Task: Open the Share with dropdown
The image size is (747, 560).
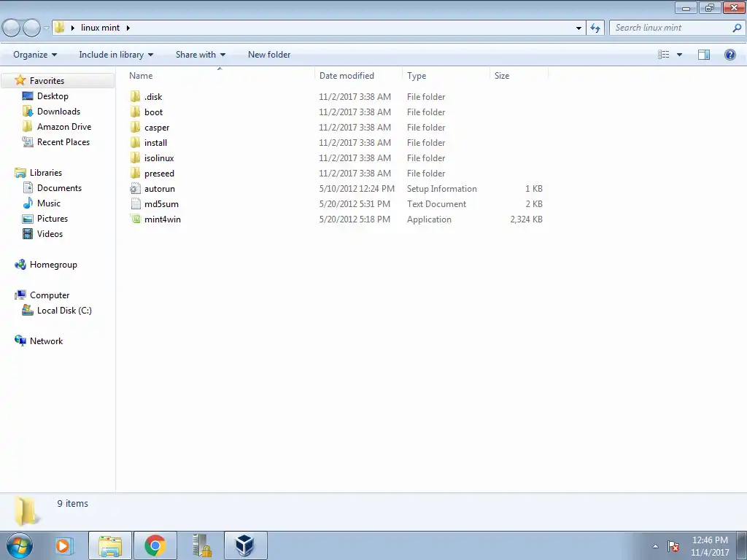Action: pyautogui.click(x=201, y=55)
